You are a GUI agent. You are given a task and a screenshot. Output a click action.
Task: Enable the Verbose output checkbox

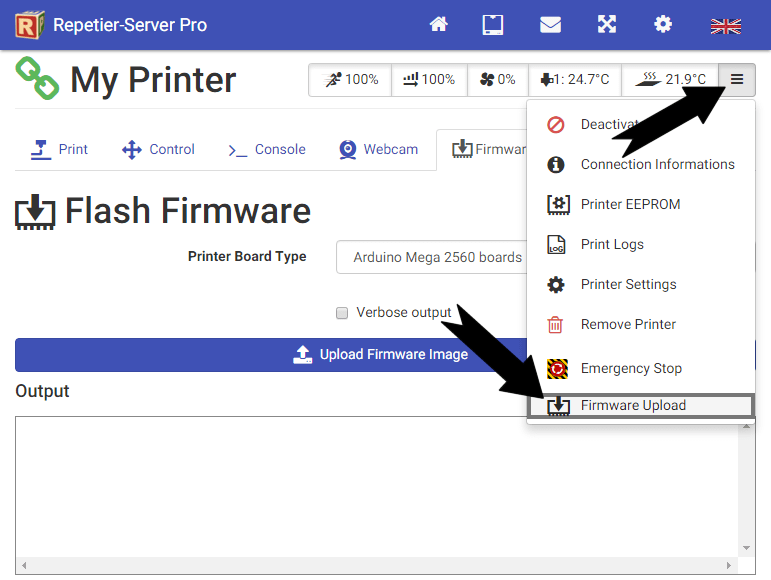[342, 313]
